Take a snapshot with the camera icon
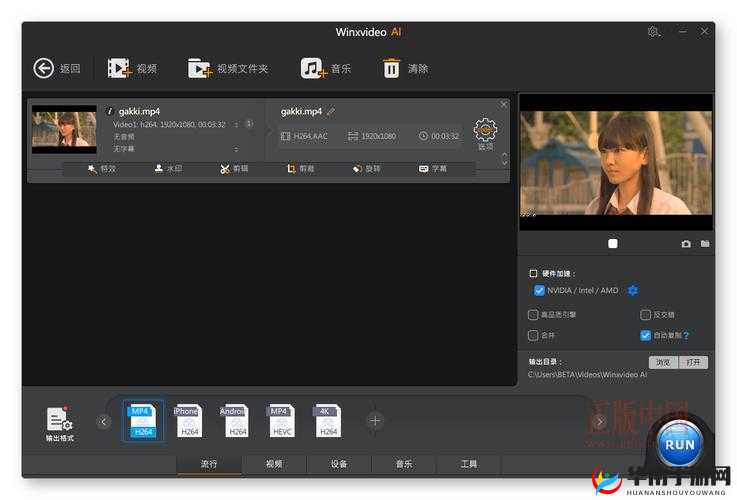737x500 pixels. [686, 244]
